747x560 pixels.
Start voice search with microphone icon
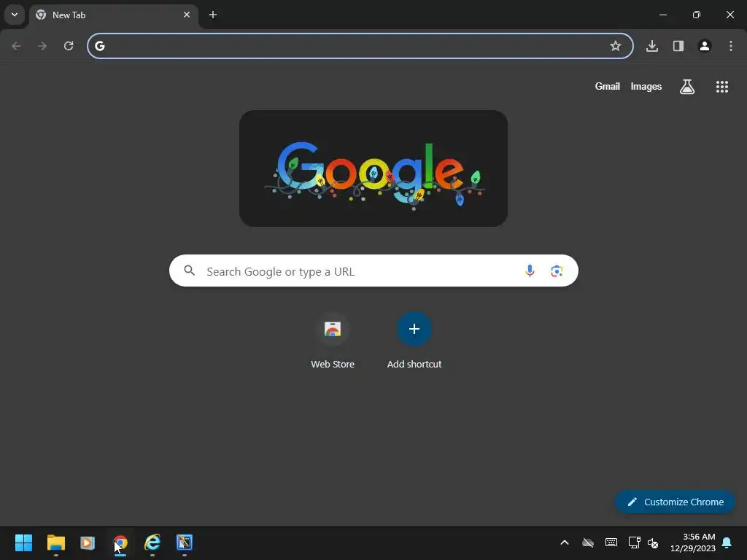(530, 271)
